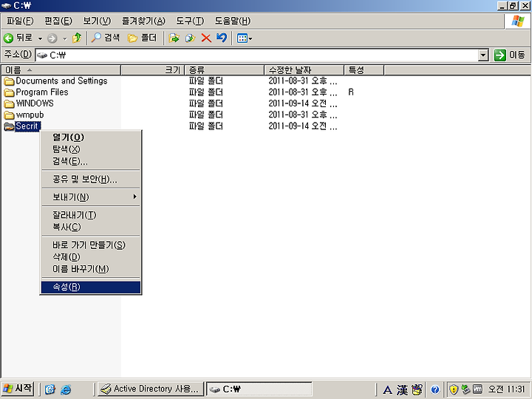Select the Documents and Settings folder name
Screen dimensions: 532x399
pyautogui.click(x=61, y=81)
